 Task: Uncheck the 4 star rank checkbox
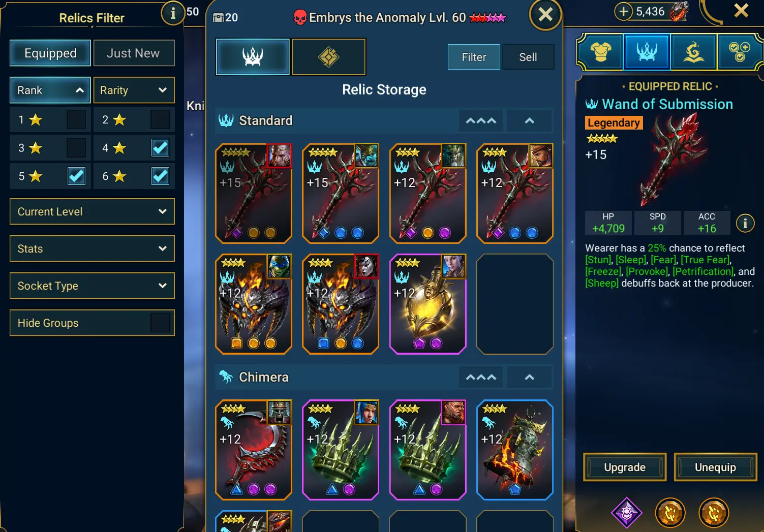pyautogui.click(x=160, y=148)
